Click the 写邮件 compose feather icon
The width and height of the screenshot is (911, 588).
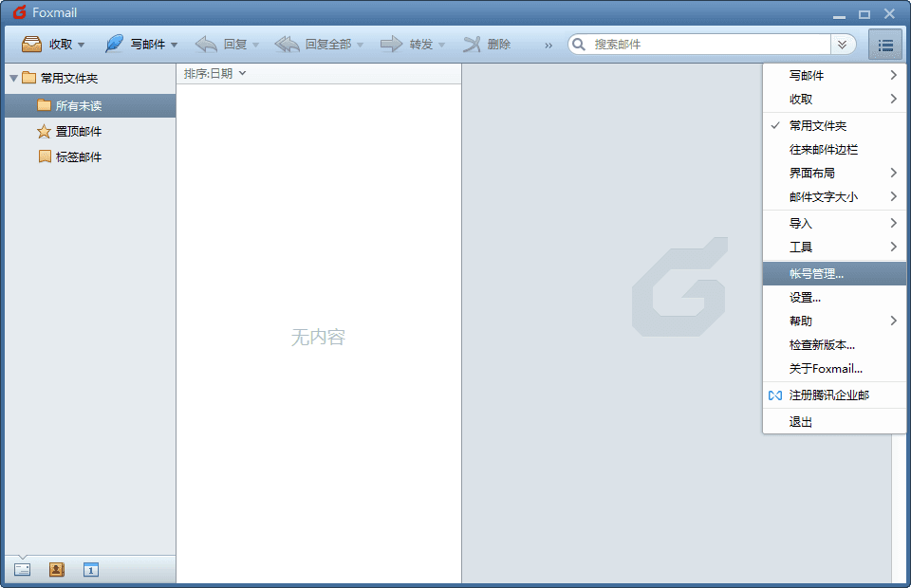(114, 45)
